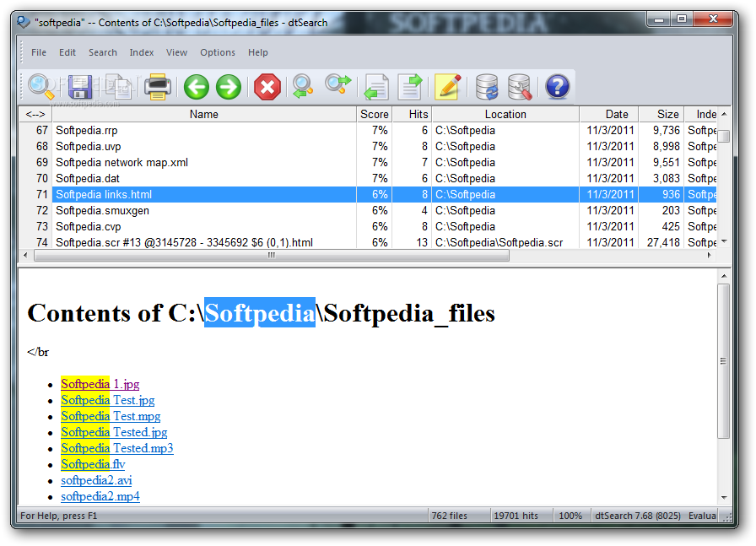Select result row Softpedia links.html
Viewport: 756px width, 546px height.
[368, 194]
